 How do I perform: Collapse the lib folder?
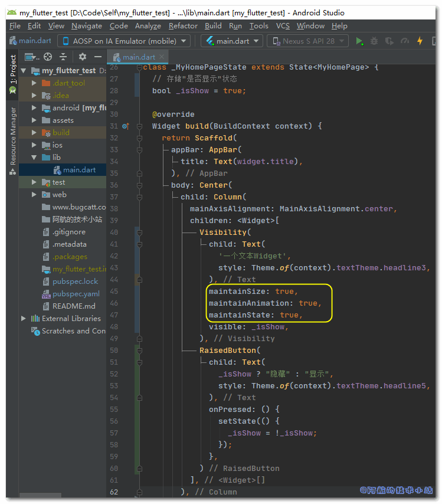click(x=35, y=158)
